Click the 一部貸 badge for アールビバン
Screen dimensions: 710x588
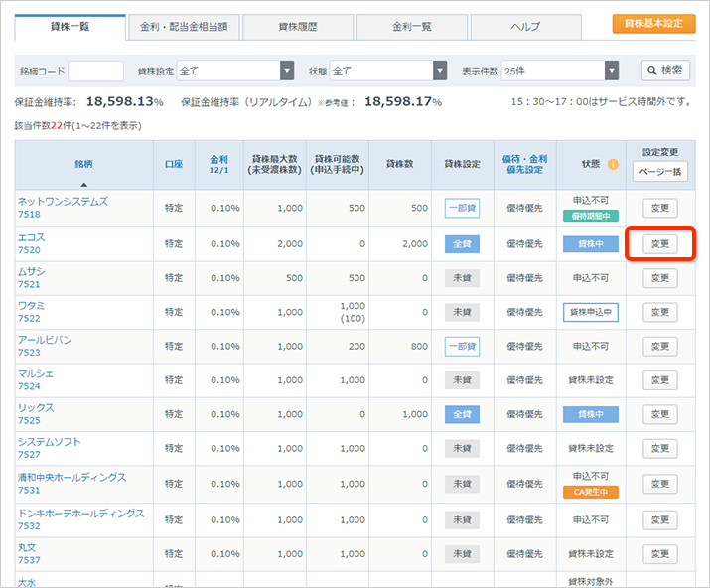(462, 346)
